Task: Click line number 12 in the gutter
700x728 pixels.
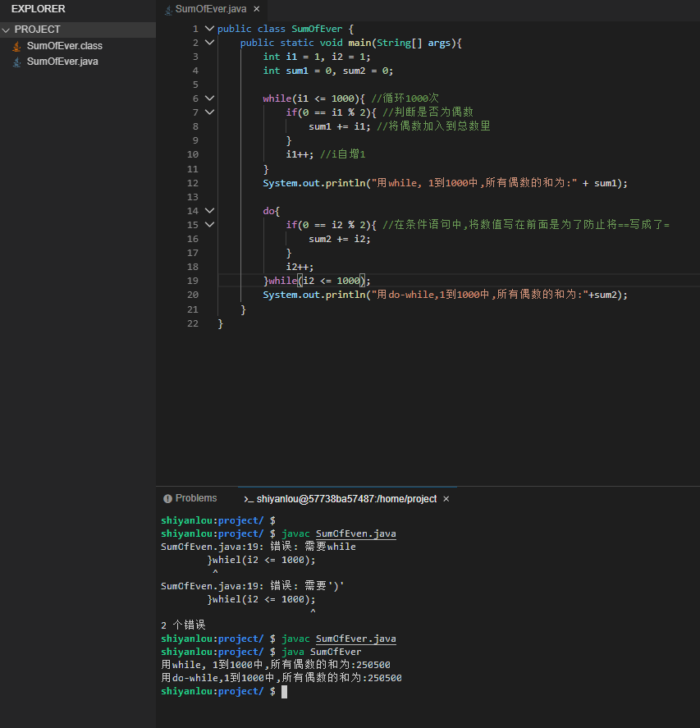Action: (x=193, y=183)
